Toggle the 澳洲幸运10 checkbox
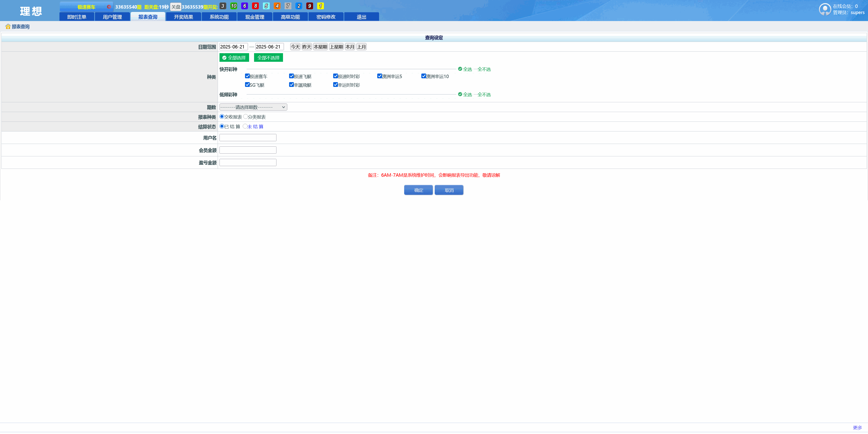Image resolution: width=868 pixels, height=434 pixels. click(424, 76)
